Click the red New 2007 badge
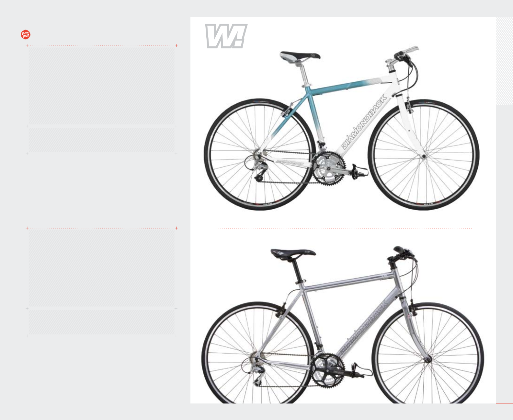This screenshot has width=513, height=420. tap(26, 34)
